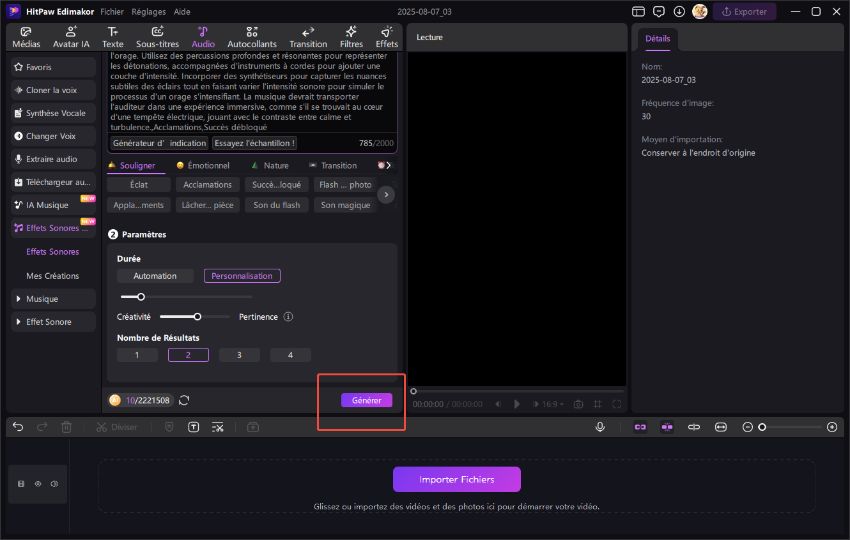Toggle track visibility eye icon
Viewport: 850px width, 540px height.
coord(38,484)
